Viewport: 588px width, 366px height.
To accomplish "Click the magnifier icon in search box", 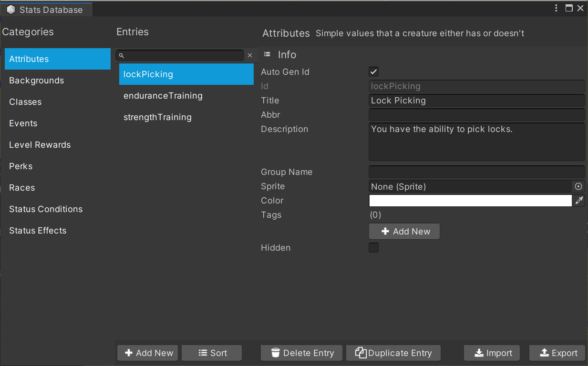I will coord(122,56).
